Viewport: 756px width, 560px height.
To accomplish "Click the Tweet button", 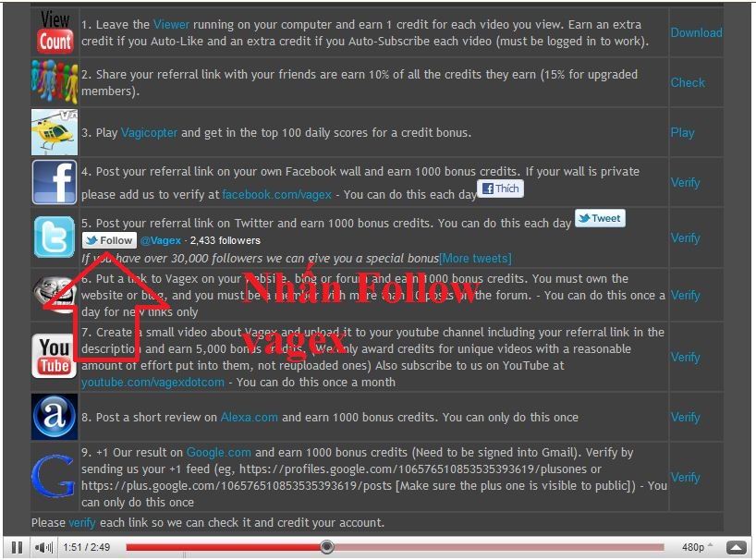I will click(600, 218).
